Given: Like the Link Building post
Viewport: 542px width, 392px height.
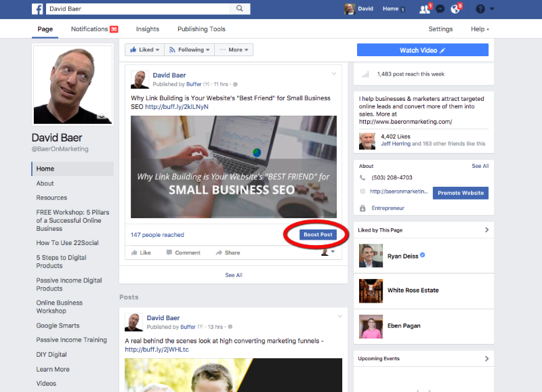Looking at the screenshot, I should tap(140, 253).
